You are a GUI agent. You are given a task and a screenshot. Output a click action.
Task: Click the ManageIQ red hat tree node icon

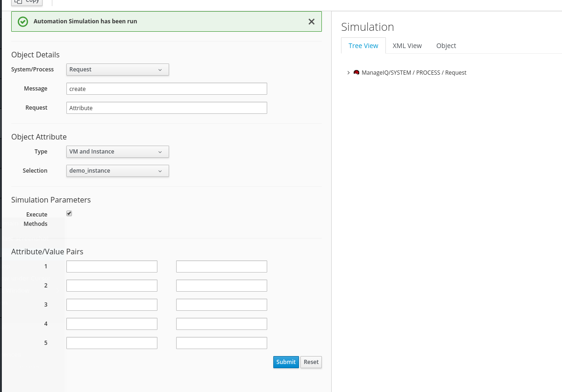pos(356,72)
